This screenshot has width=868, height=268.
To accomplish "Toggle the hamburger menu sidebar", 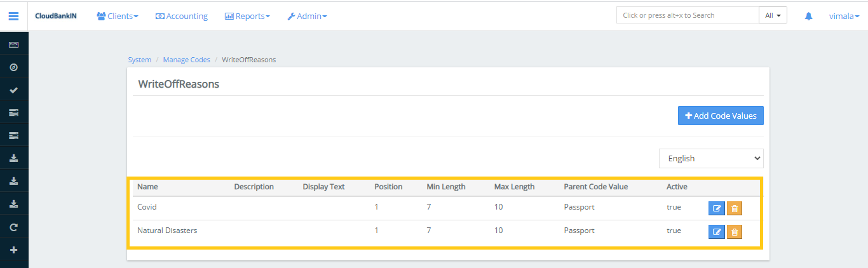I will [x=13, y=16].
